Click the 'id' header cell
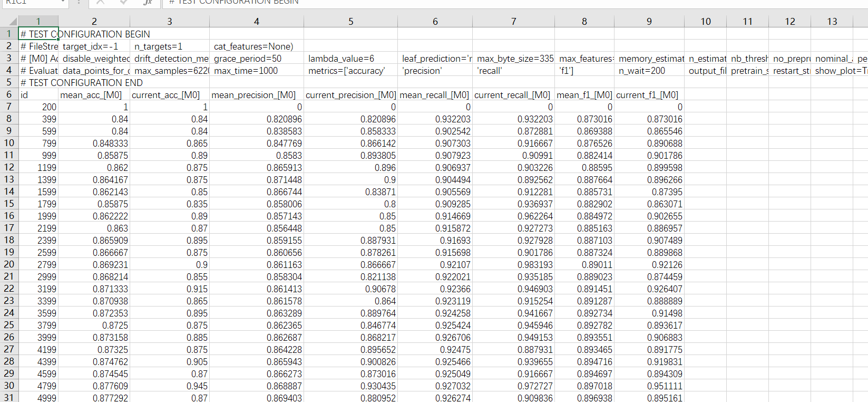The height and width of the screenshot is (402, 868). (x=38, y=94)
